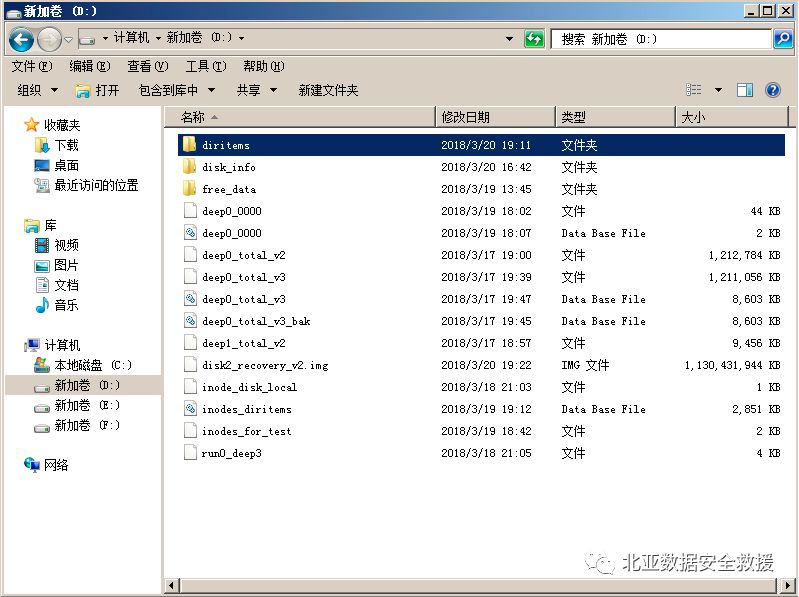Screen dimensions: 799x597
Task: Open the 共享 dropdown
Action: [x=257, y=90]
